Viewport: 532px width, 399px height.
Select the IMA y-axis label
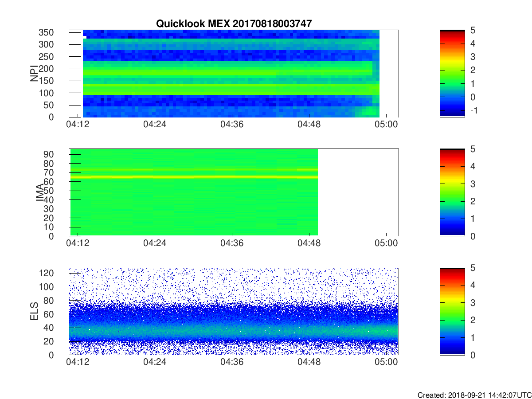click(40, 192)
